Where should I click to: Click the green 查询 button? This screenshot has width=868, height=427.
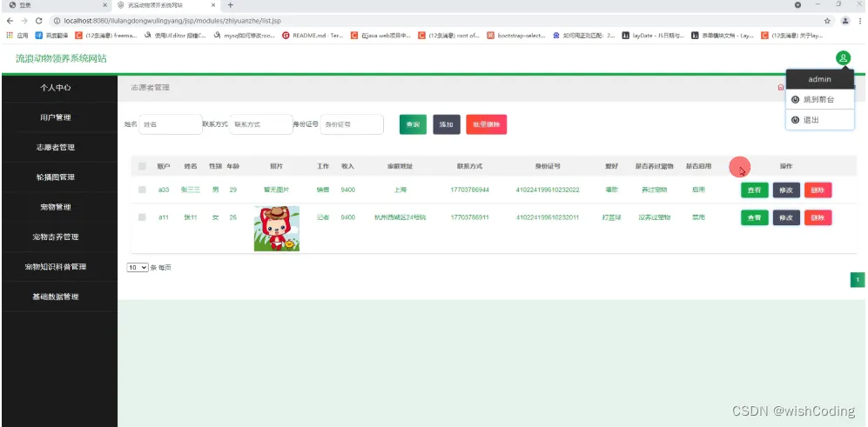(x=413, y=124)
